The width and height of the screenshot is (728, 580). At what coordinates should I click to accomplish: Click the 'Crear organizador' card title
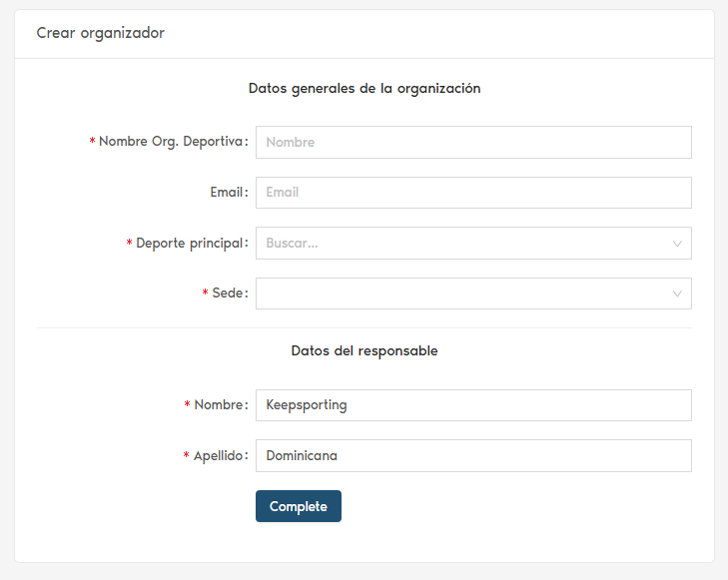click(x=101, y=33)
